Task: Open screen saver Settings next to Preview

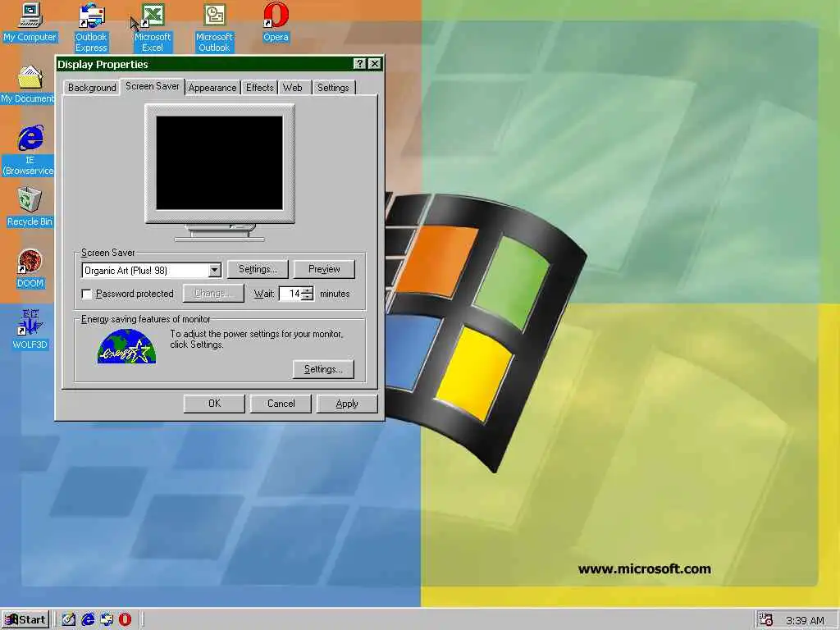Action: point(258,269)
